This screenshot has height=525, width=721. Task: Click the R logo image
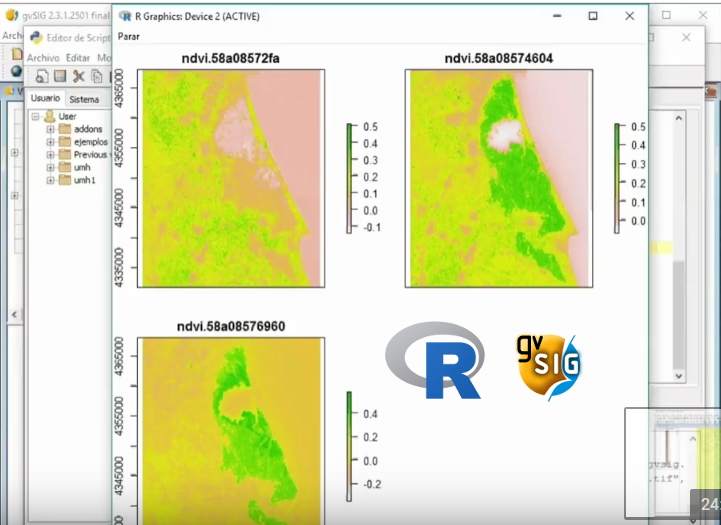[435, 361]
